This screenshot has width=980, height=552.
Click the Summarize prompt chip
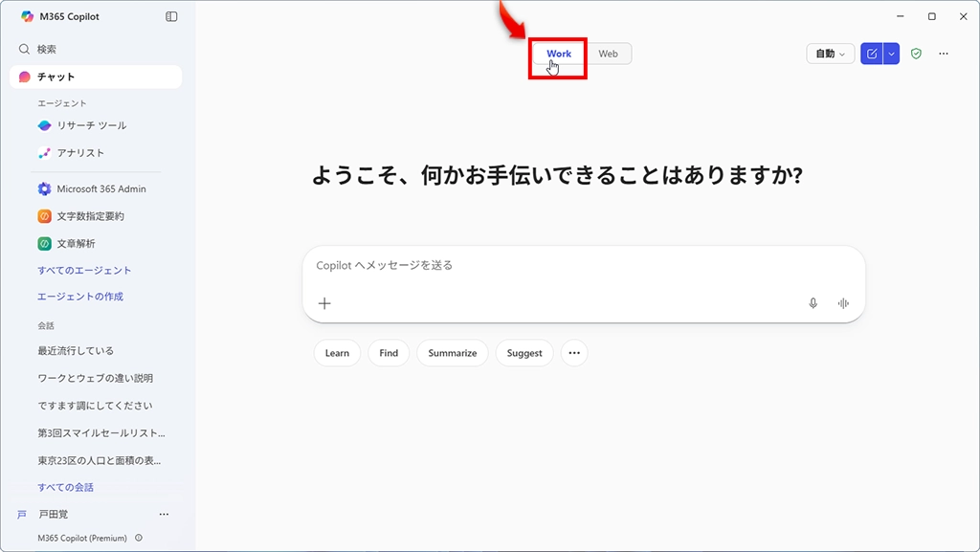[x=453, y=353]
